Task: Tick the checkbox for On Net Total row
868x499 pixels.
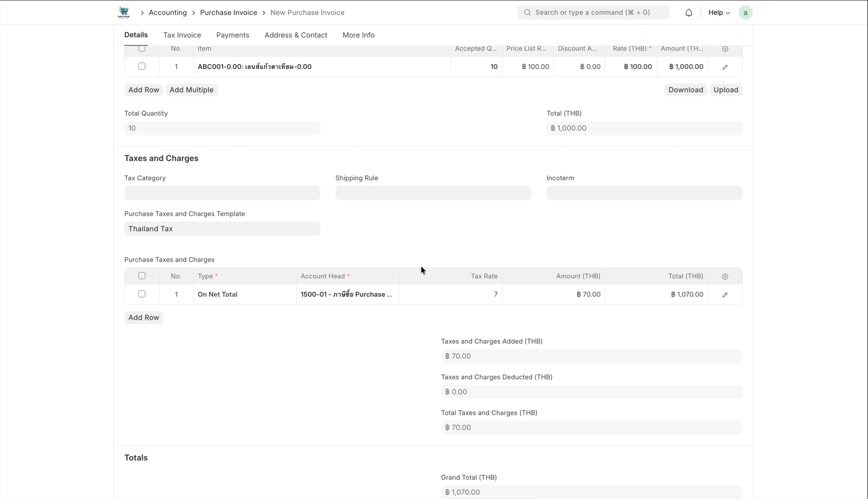Action: tap(142, 294)
